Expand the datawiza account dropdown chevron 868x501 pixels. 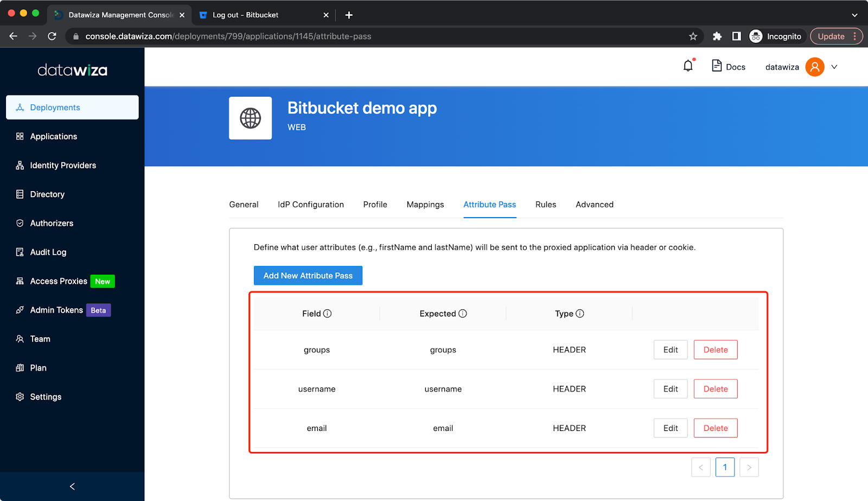coord(834,67)
